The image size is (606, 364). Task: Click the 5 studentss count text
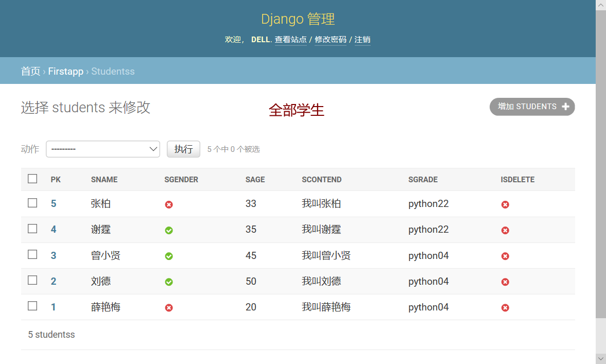click(51, 335)
